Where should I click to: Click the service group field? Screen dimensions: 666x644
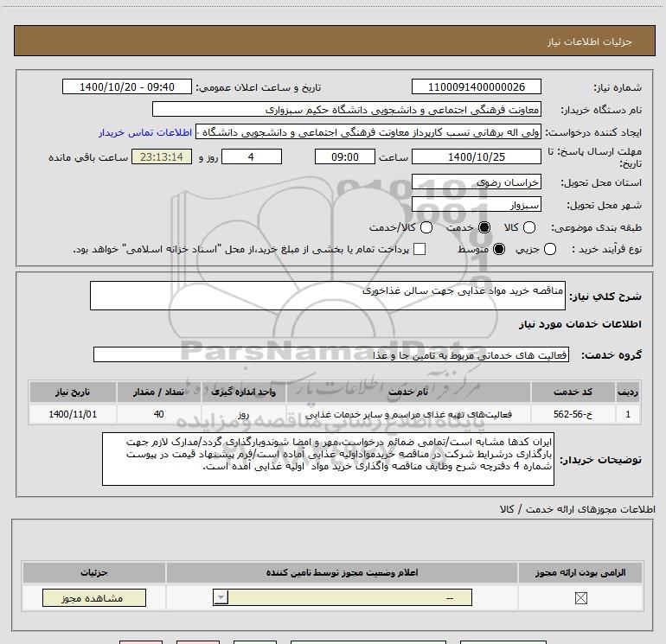coord(331,354)
